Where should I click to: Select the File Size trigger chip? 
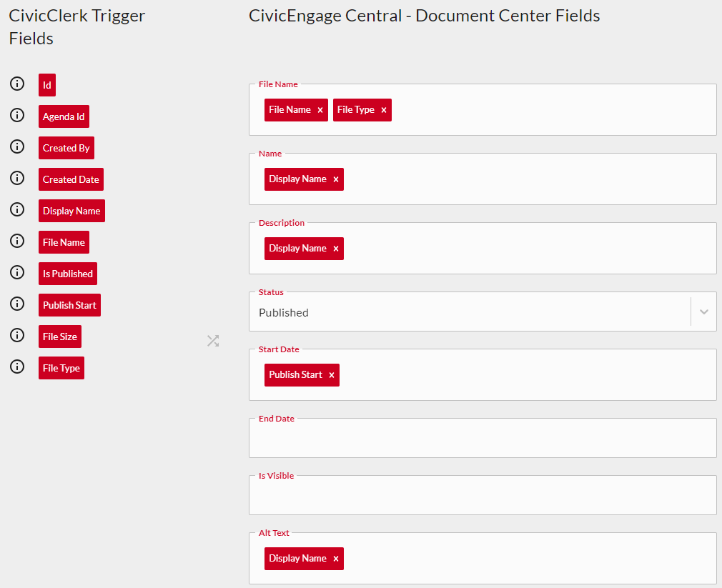(x=60, y=337)
